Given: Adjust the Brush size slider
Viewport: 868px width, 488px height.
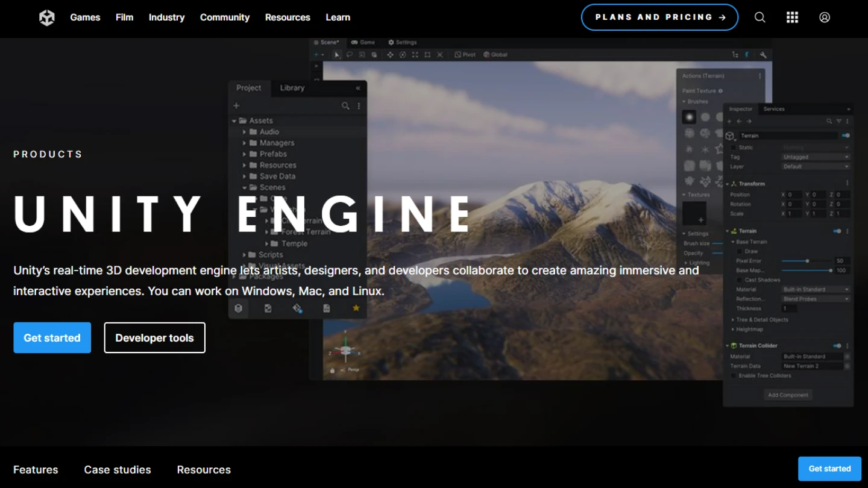Looking at the screenshot, I should [717, 243].
